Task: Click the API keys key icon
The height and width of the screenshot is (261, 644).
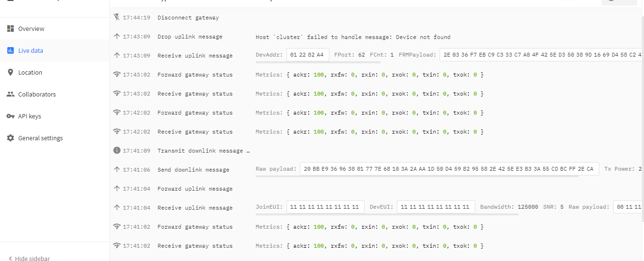Action: coord(10,116)
